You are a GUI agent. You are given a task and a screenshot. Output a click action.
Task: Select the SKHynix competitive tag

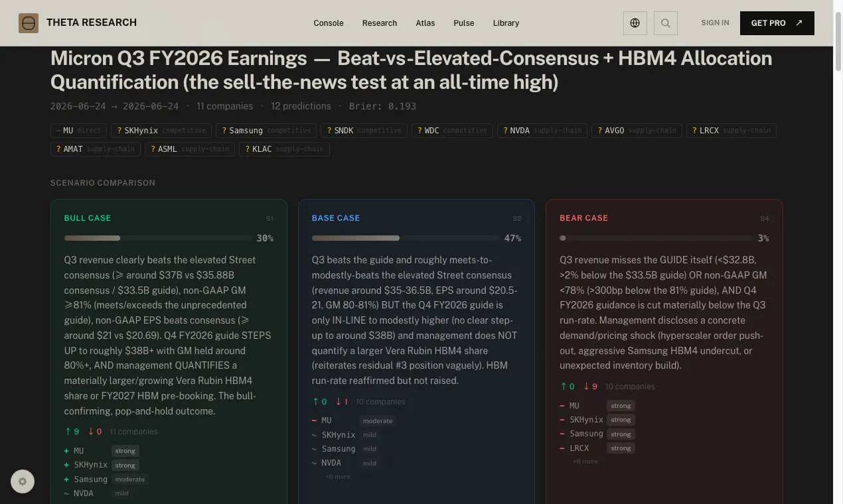point(161,131)
